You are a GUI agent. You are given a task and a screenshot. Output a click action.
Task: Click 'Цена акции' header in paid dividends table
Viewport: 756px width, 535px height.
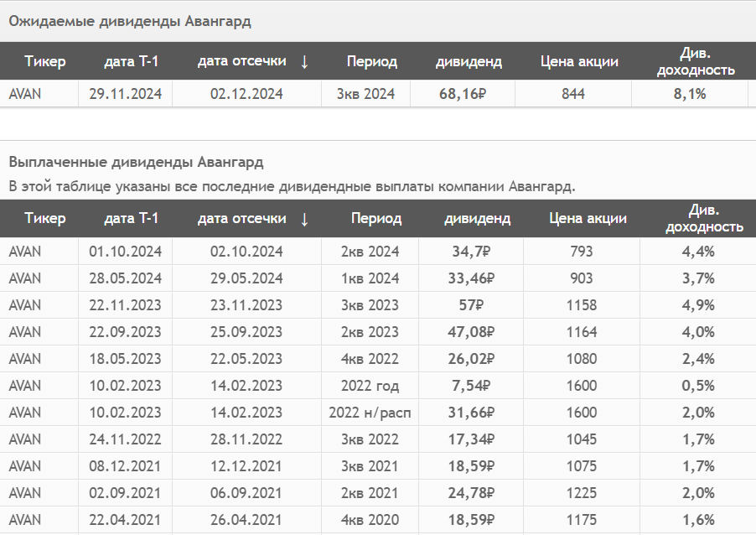click(588, 219)
